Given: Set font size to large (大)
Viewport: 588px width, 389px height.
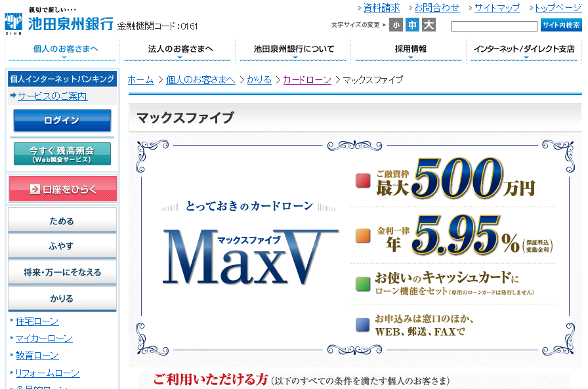Looking at the screenshot, I should tap(429, 25).
